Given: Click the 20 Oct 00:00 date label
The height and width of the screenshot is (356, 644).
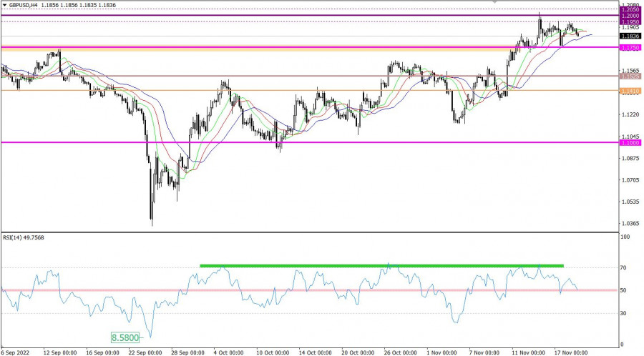Looking at the screenshot, I should pyautogui.click(x=358, y=352).
